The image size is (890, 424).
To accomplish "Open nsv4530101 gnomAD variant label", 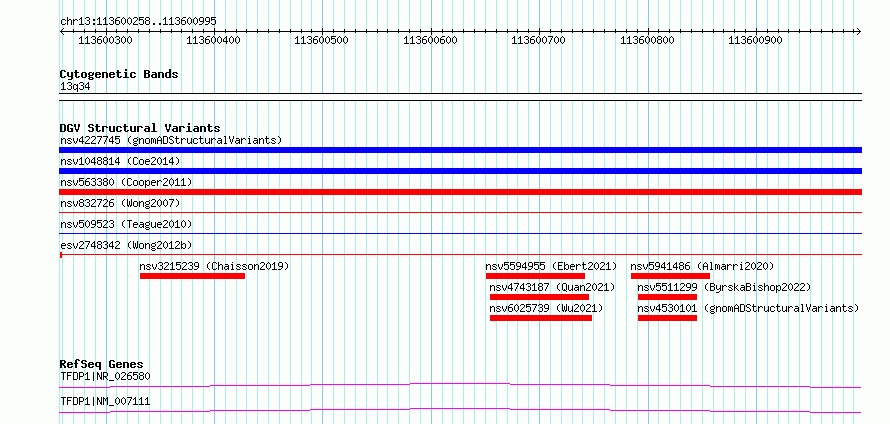I will pyautogui.click(x=748, y=308).
